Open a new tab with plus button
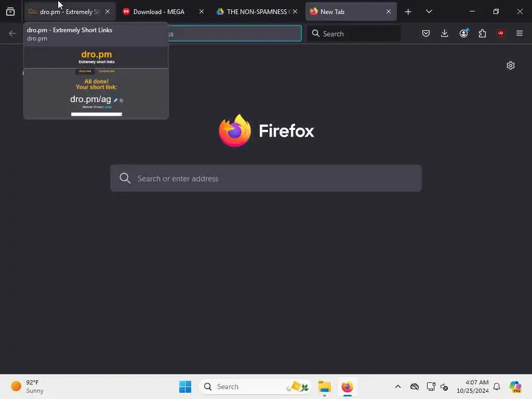 [x=408, y=12]
